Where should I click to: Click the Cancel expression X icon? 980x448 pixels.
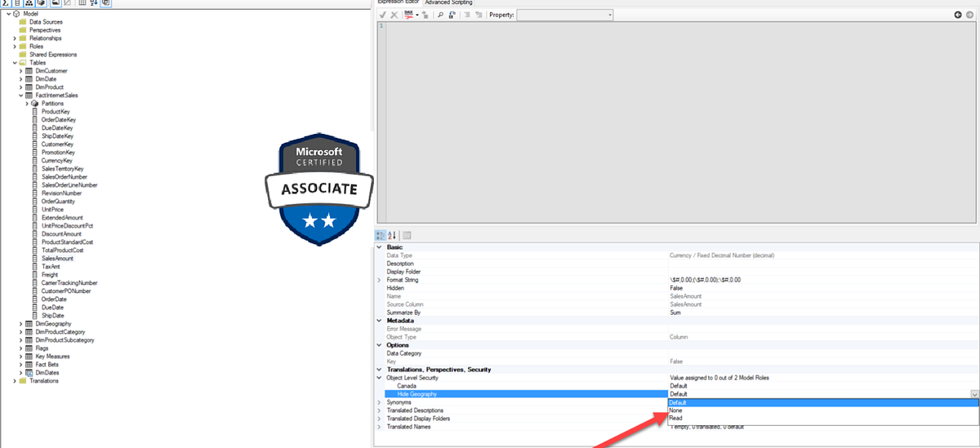pyautogui.click(x=394, y=15)
